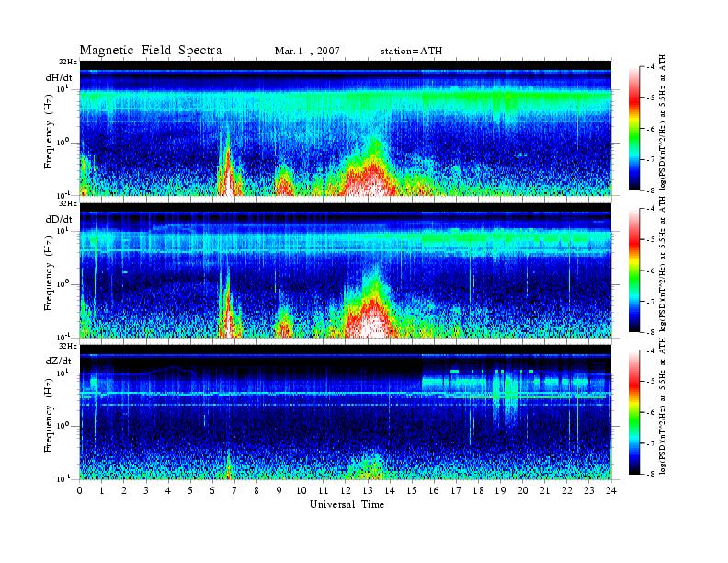This screenshot has height=563, width=728.
Task: Click the 32Hz label above dH/dt
Action: click(67, 62)
